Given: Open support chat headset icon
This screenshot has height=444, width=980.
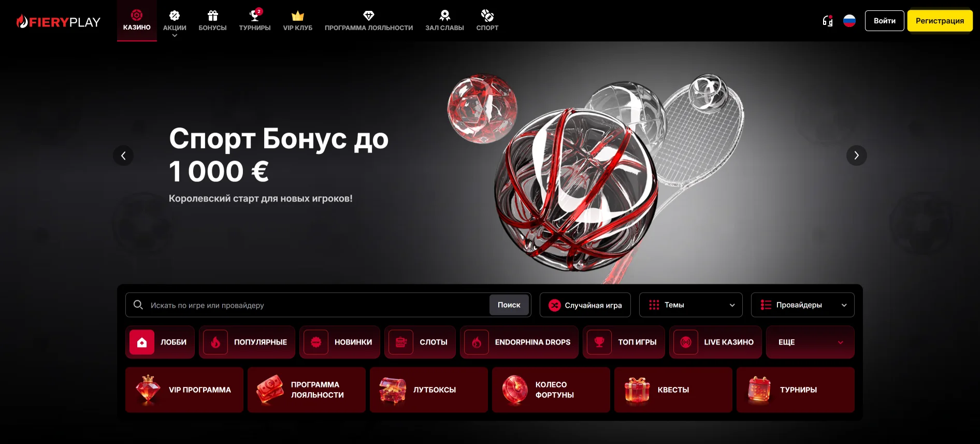Looking at the screenshot, I should [x=828, y=21].
